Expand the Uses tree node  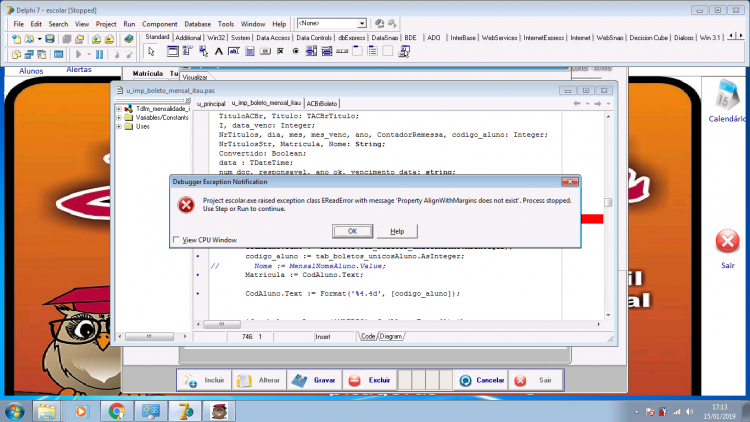(x=119, y=127)
